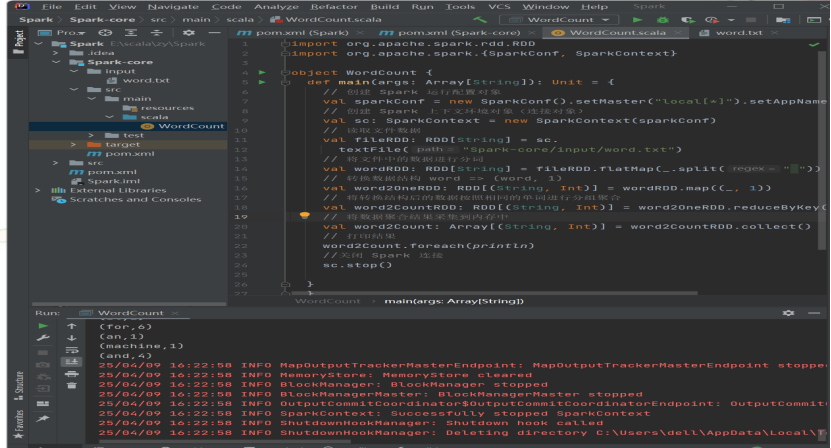Collapse the input folder
This screenshot has width=831, height=448.
[x=74, y=71]
